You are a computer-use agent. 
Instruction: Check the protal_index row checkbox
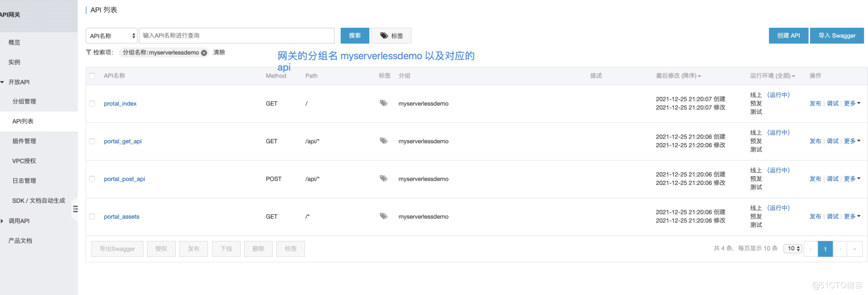tap(92, 104)
